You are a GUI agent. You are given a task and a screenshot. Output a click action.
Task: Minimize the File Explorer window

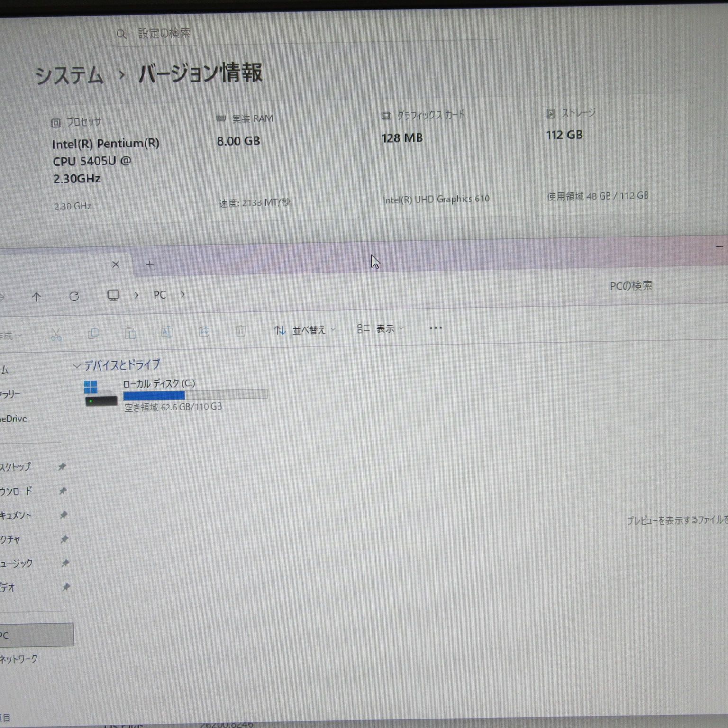(x=720, y=246)
